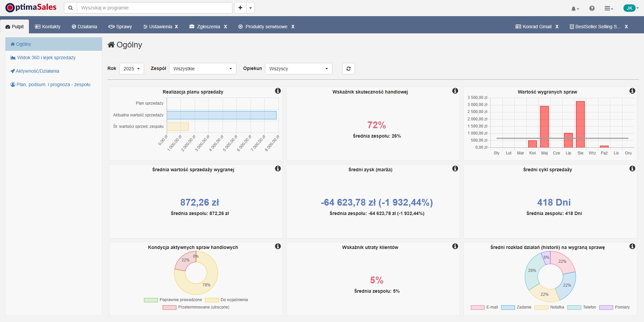Open Widok 360 i lejek sprzedaży
The image size is (644, 322).
pyautogui.click(x=46, y=58)
